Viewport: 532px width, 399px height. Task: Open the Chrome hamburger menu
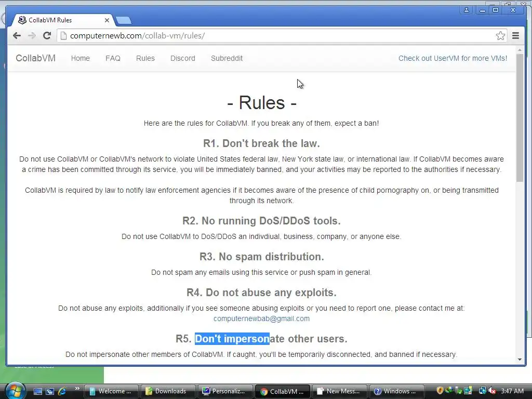pyautogui.click(x=515, y=36)
